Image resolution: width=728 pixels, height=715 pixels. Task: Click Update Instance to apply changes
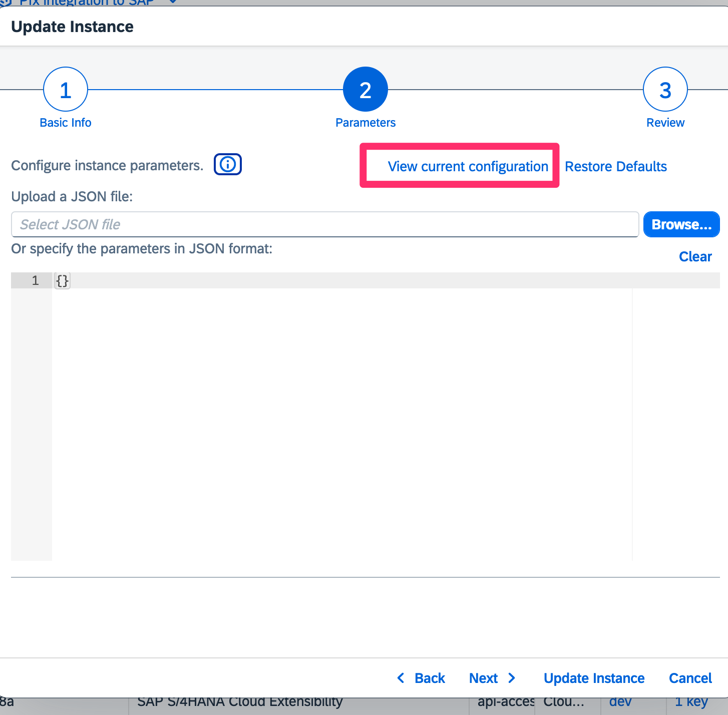point(594,678)
